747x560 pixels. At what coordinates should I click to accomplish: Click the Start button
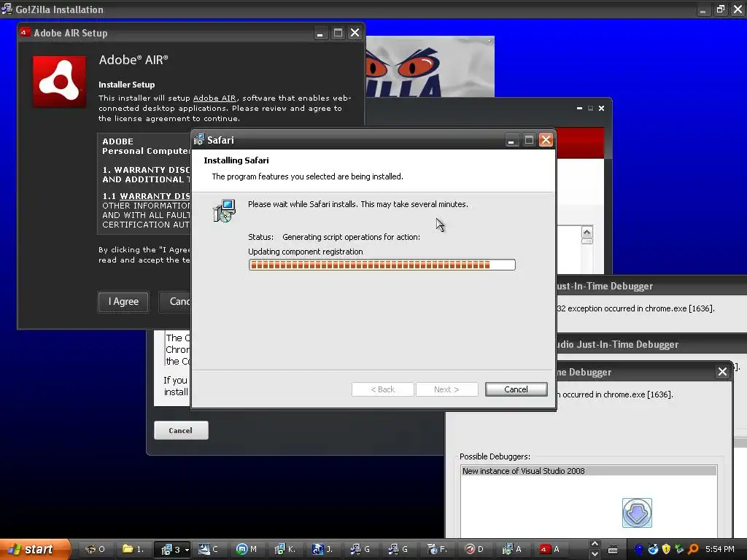[x=34, y=549]
